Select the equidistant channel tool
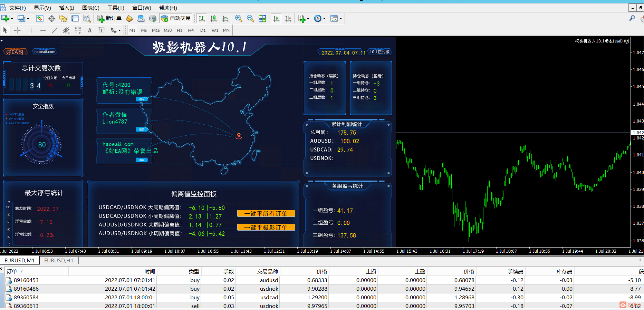644x310 pixels. click(66, 30)
